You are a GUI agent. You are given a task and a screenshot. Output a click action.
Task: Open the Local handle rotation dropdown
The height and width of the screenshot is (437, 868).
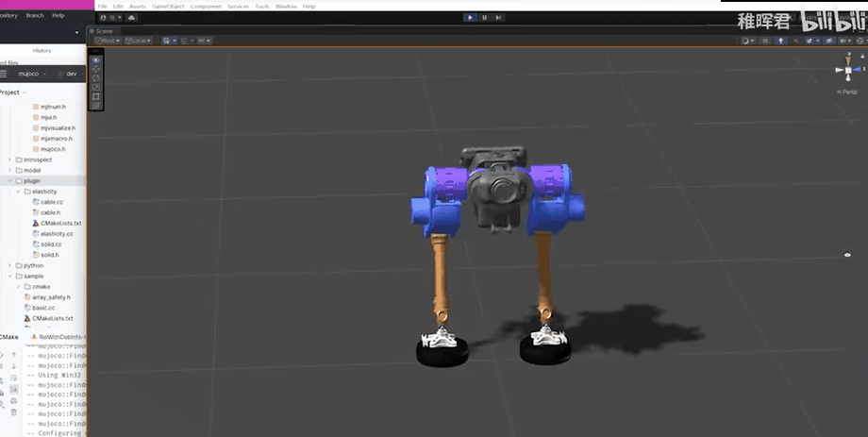tap(140, 41)
